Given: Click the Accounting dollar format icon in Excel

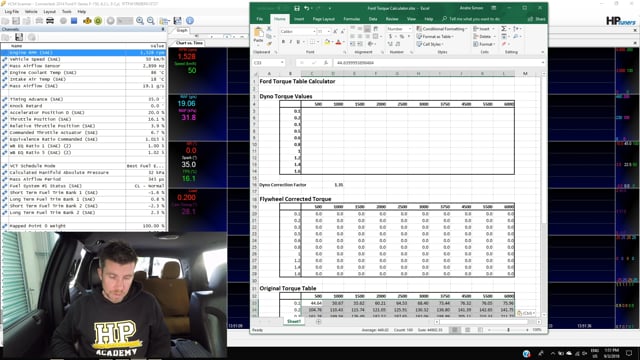Looking at the screenshot, I should (390, 36).
